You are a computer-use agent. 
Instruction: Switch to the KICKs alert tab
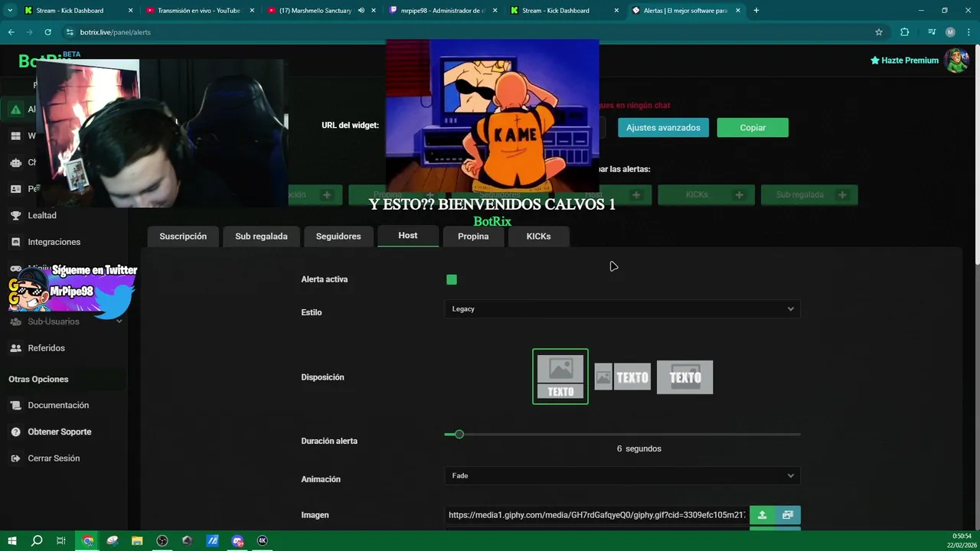point(538,236)
